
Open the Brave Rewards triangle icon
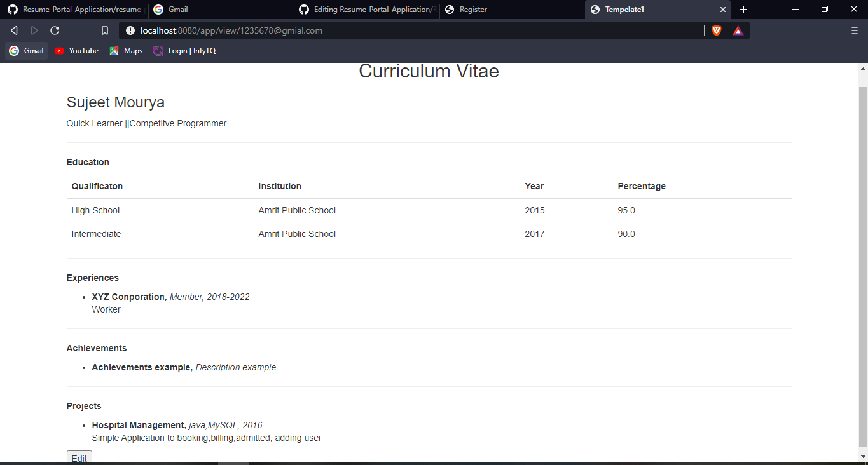point(738,30)
